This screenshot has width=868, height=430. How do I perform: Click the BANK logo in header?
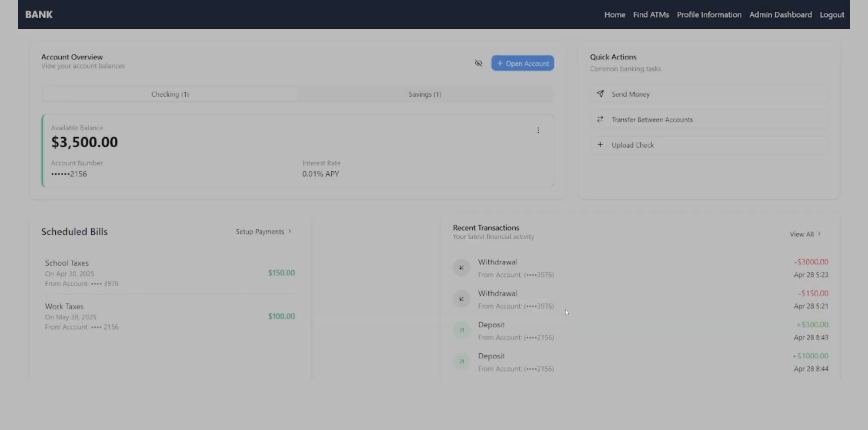tap(39, 14)
